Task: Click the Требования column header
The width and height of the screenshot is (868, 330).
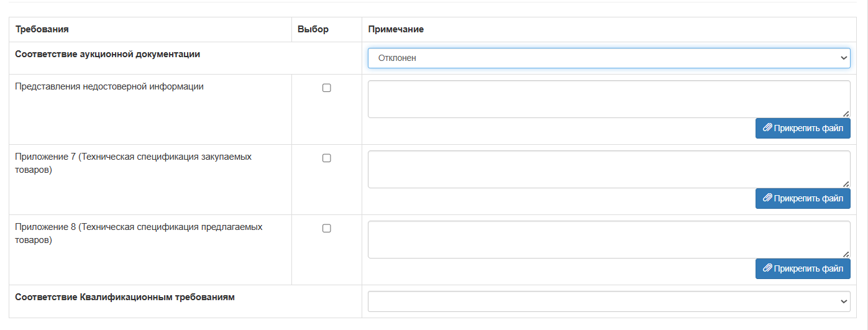Action: pos(42,29)
